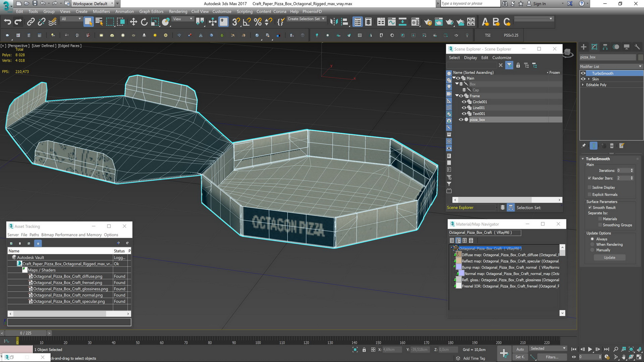Click Pin Stack icon under the modifier stack
Viewport: 644px width, 362px height.
pyautogui.click(x=584, y=146)
